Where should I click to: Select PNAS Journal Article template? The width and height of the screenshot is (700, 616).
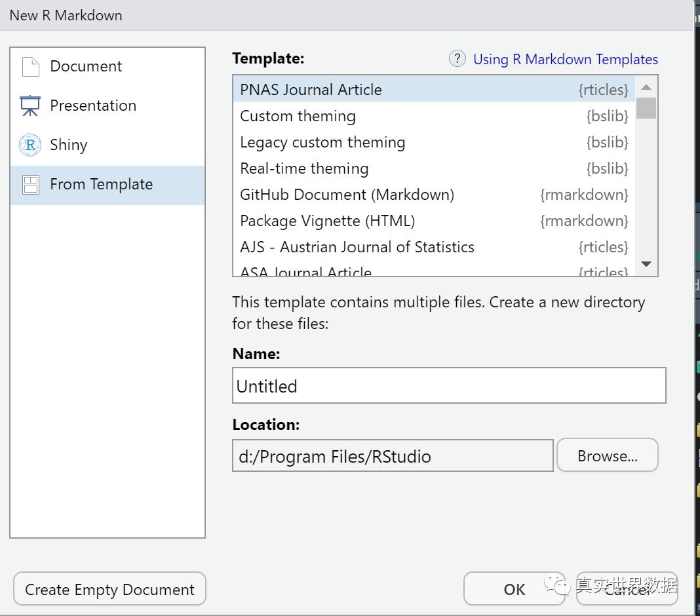pyautogui.click(x=311, y=90)
